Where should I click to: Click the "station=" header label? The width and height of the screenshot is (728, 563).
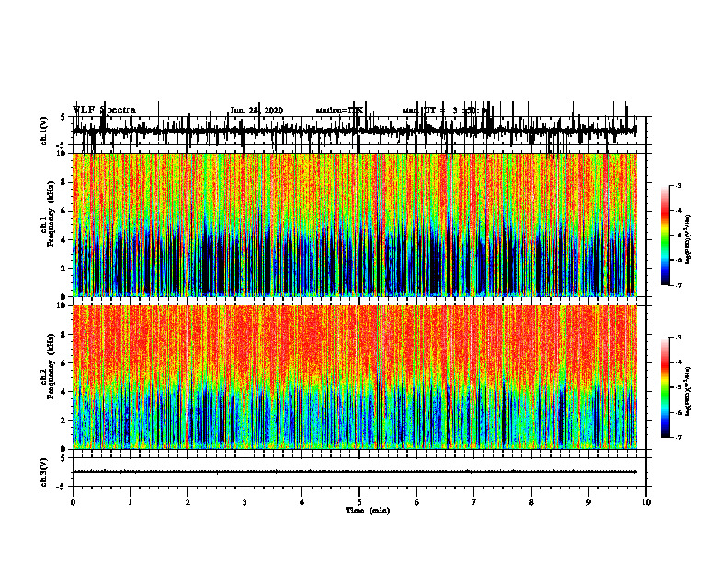[x=332, y=110]
